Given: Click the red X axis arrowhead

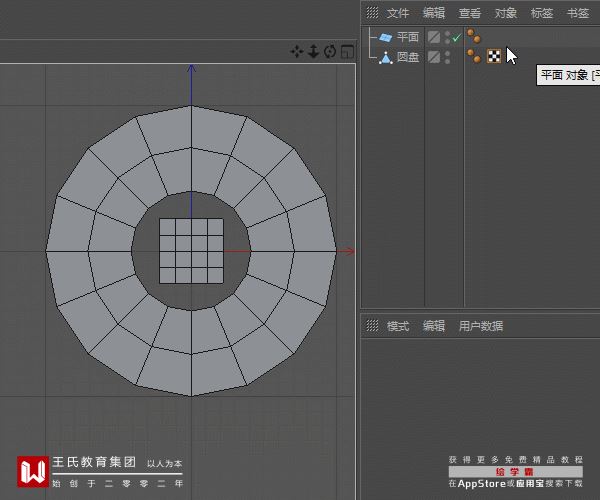Looking at the screenshot, I should pos(349,251).
